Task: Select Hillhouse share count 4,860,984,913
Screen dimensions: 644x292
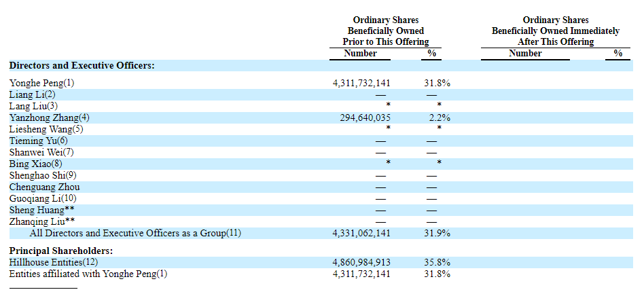Action: click(x=361, y=262)
